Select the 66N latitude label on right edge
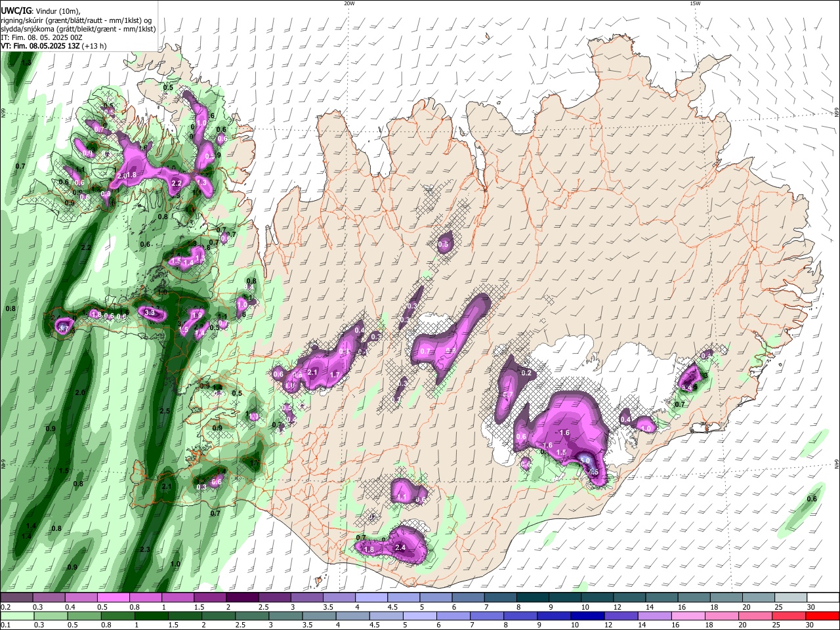840x630 pixels. [837, 113]
